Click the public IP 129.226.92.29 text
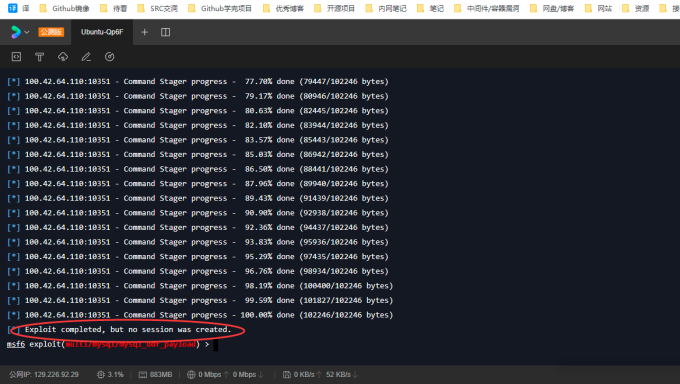Image resolution: width=680 pixels, height=384 pixels. click(44, 374)
